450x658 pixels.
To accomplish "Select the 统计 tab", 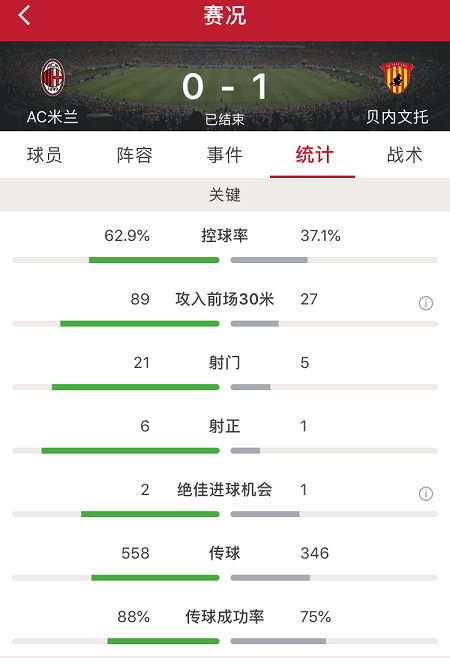I will pyautogui.click(x=314, y=155).
